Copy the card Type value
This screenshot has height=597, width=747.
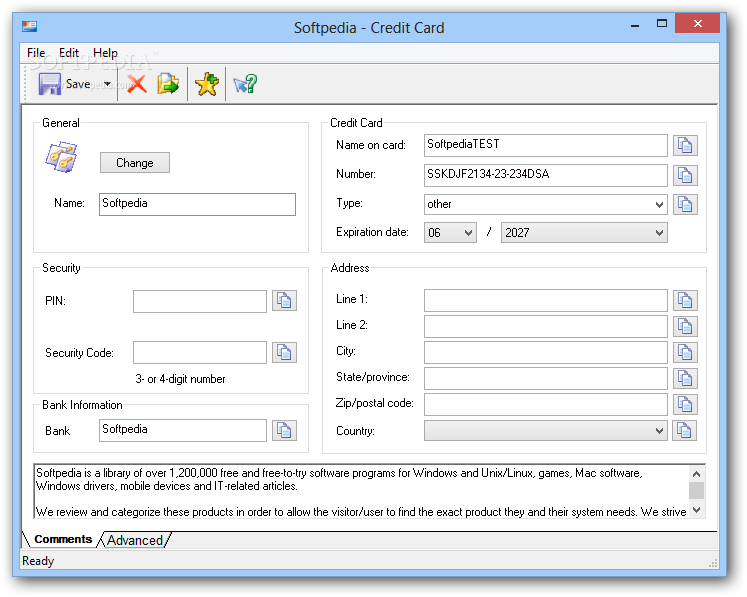point(685,204)
